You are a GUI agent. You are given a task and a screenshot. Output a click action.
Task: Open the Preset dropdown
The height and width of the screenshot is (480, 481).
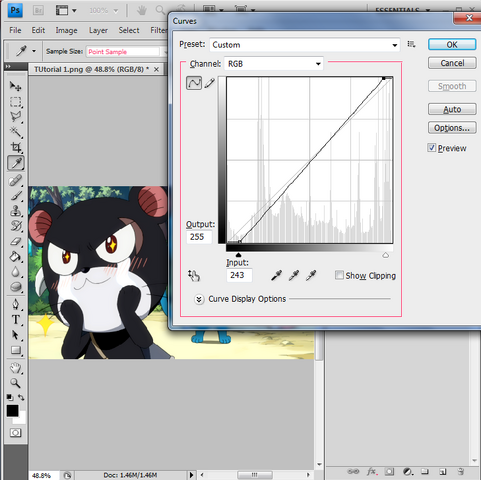tap(305, 45)
